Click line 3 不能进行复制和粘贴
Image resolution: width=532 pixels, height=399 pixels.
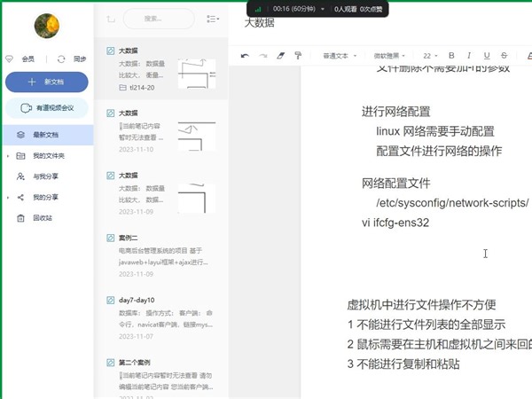403,364
